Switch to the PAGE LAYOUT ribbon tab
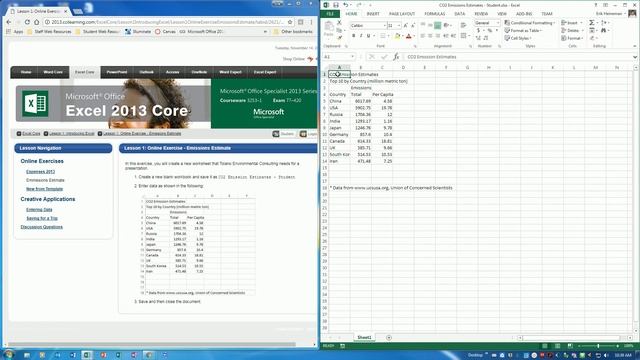Screen dimensions: 640x360 tap(402, 14)
